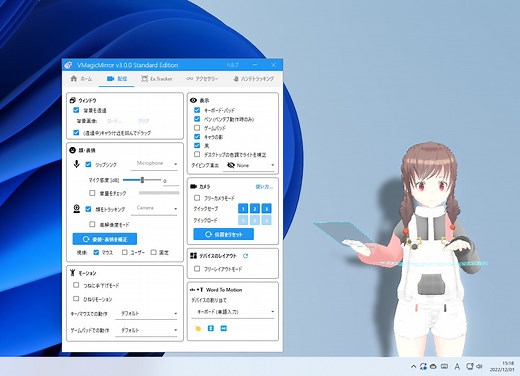Click the device layout icon beside デバイスのレイアウト
This screenshot has height=376, width=520.
(x=193, y=256)
